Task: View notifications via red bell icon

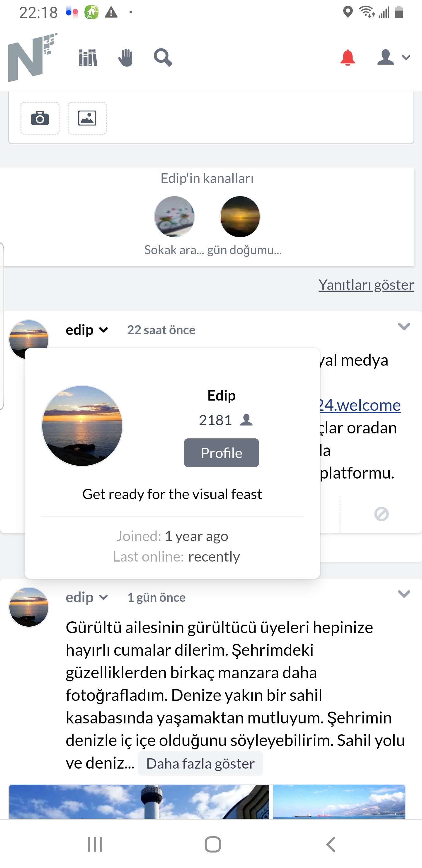Action: tap(348, 57)
